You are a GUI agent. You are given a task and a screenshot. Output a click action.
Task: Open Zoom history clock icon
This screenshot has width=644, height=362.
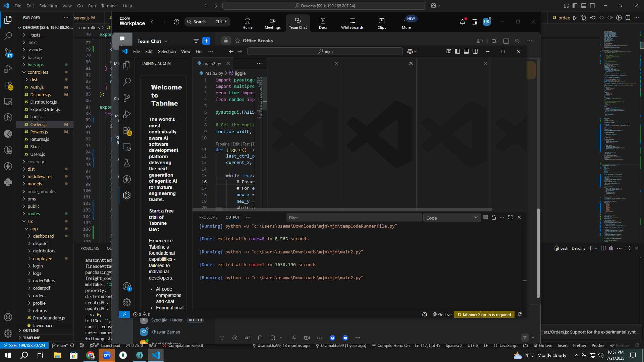click(x=176, y=22)
